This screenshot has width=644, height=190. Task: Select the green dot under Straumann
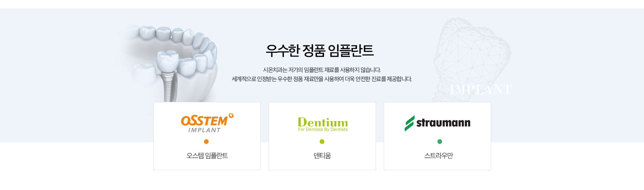click(x=440, y=142)
